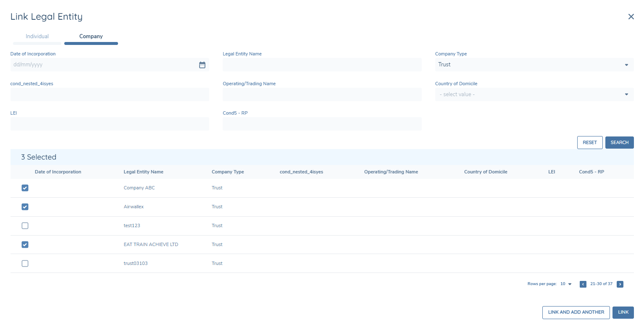The height and width of the screenshot is (325, 644).
Task: Click the Rows per page chevron
Action: tap(570, 284)
